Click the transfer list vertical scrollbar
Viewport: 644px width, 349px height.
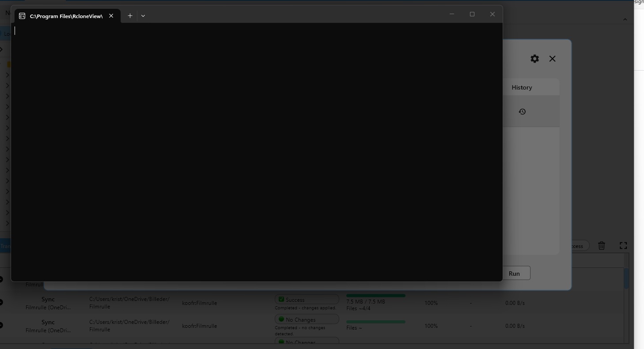pyautogui.click(x=626, y=279)
